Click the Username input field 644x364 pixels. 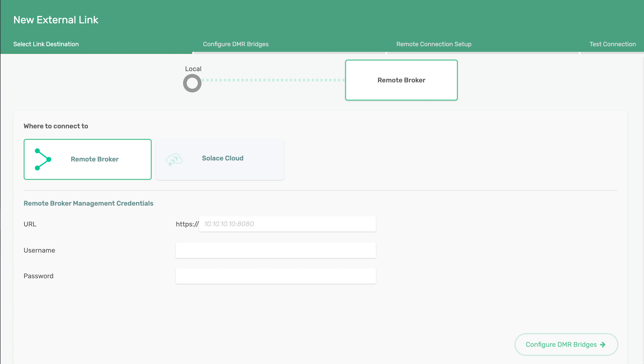click(x=276, y=250)
